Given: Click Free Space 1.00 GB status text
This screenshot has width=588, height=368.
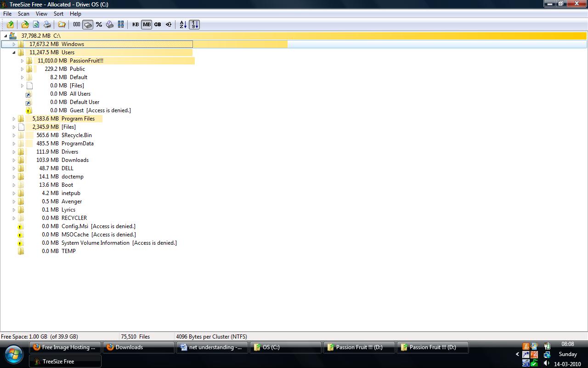Looking at the screenshot, I should tap(40, 337).
